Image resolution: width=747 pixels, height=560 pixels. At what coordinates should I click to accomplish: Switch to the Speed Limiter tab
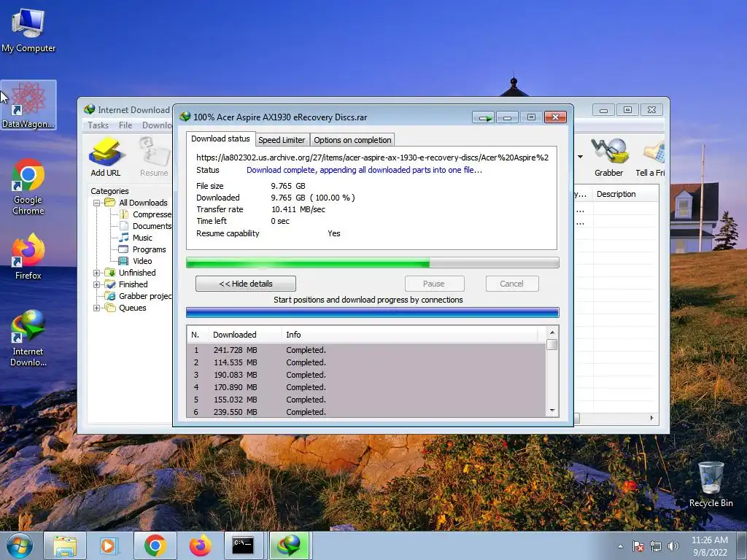pyautogui.click(x=282, y=140)
